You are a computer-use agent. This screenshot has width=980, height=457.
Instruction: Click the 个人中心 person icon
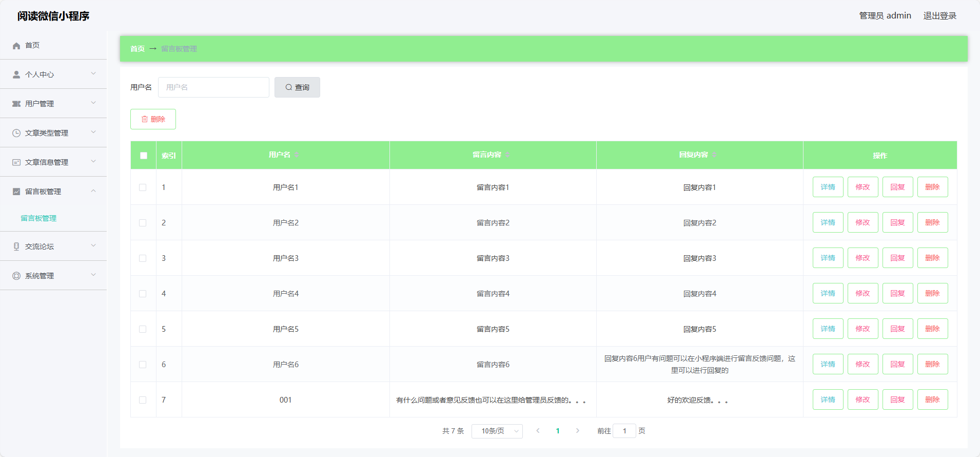point(16,75)
